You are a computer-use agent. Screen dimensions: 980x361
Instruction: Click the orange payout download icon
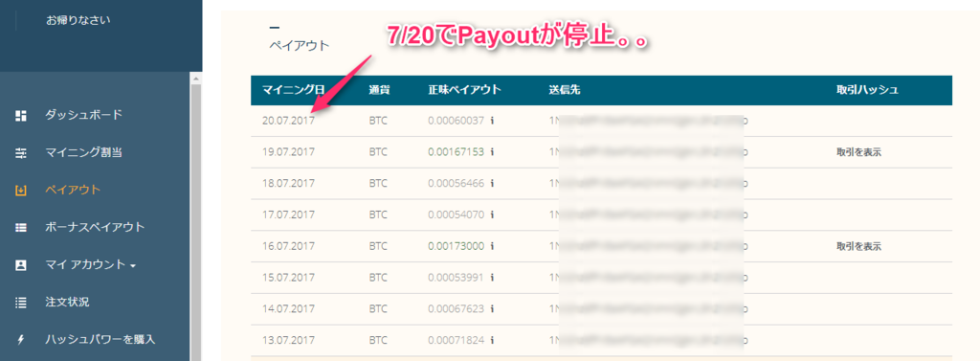21,191
